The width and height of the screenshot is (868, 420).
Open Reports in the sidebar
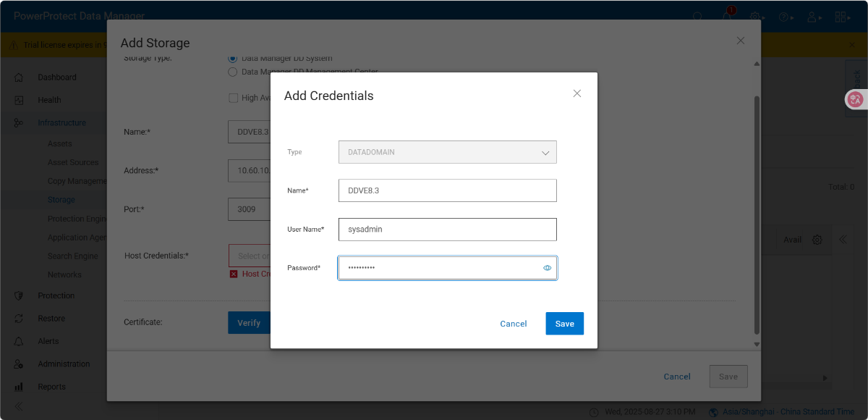51,387
